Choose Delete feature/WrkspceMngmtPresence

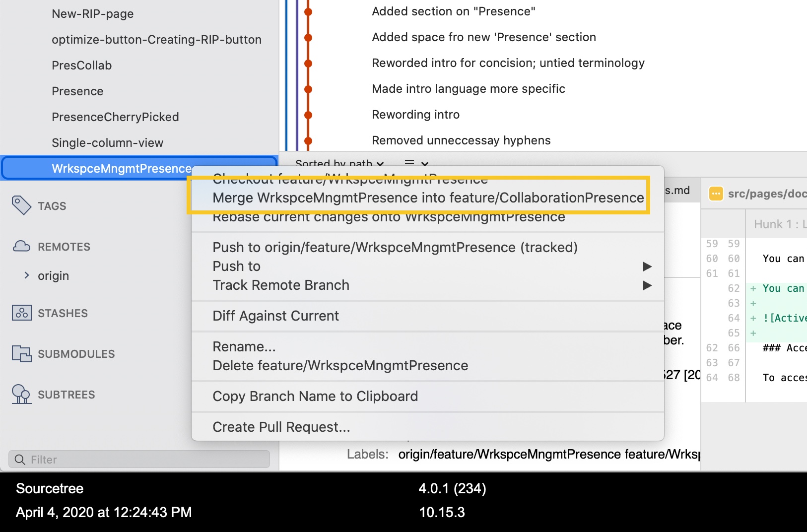428,365
